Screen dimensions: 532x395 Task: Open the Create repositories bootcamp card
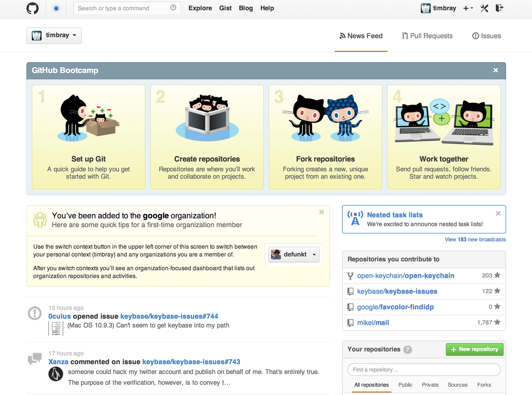point(207,137)
